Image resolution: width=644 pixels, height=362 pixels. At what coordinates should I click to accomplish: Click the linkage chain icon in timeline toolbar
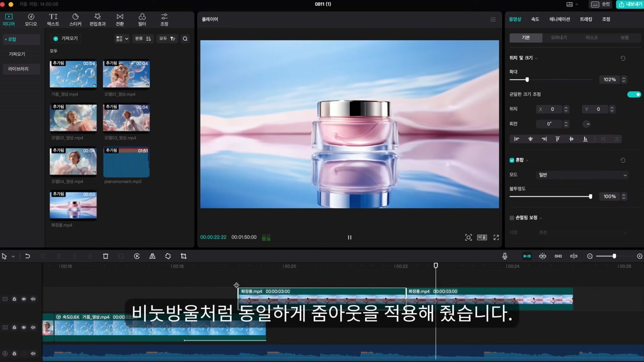click(x=558, y=256)
